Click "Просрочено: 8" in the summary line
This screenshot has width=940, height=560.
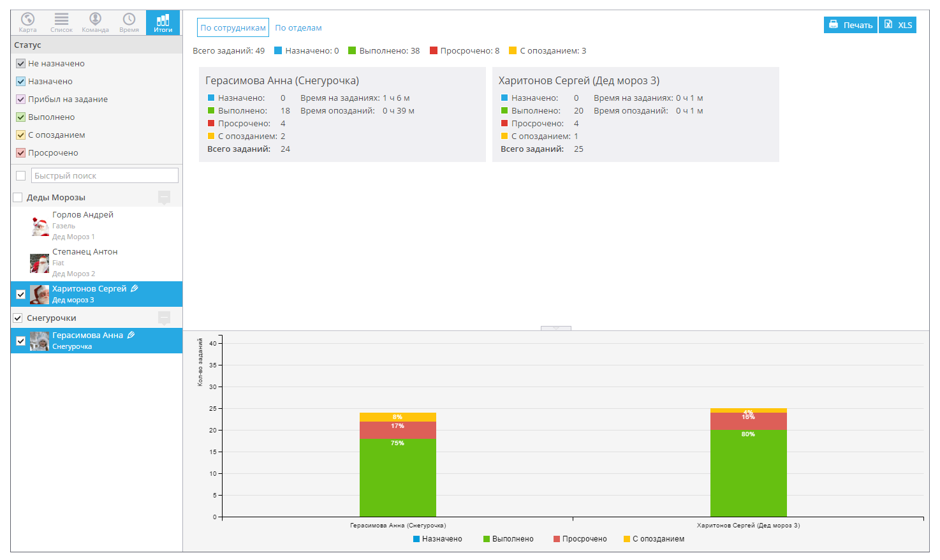470,50
